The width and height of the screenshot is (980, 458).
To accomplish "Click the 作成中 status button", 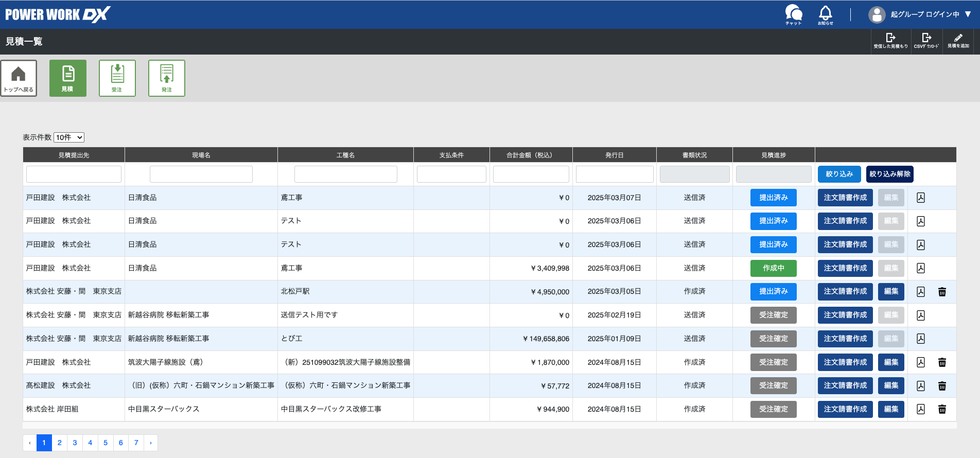I will pyautogui.click(x=773, y=268).
